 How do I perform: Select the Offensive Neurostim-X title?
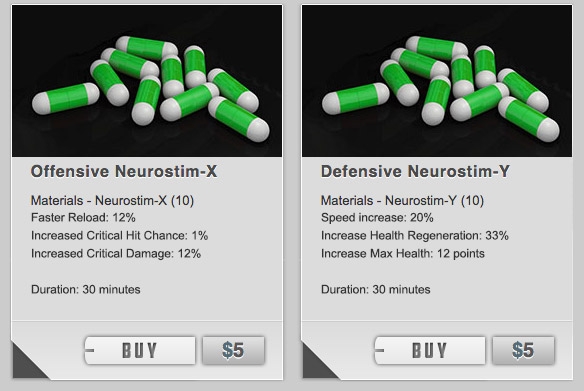click(x=124, y=172)
